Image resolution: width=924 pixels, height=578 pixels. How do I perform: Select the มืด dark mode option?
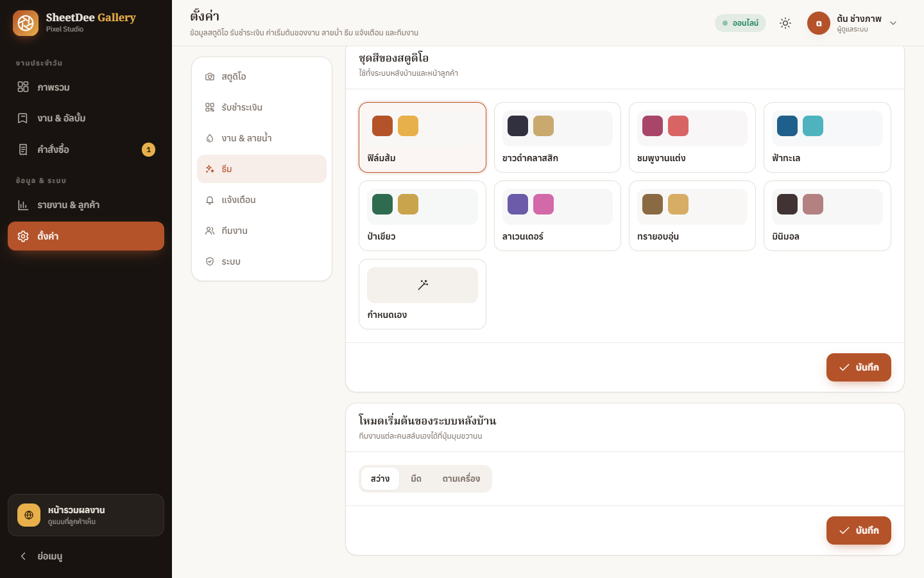(416, 478)
